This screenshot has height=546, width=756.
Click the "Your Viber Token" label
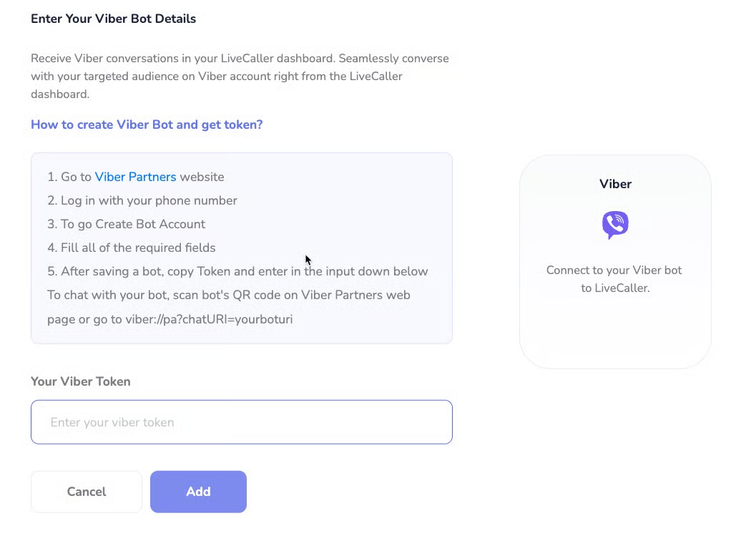pyautogui.click(x=81, y=381)
